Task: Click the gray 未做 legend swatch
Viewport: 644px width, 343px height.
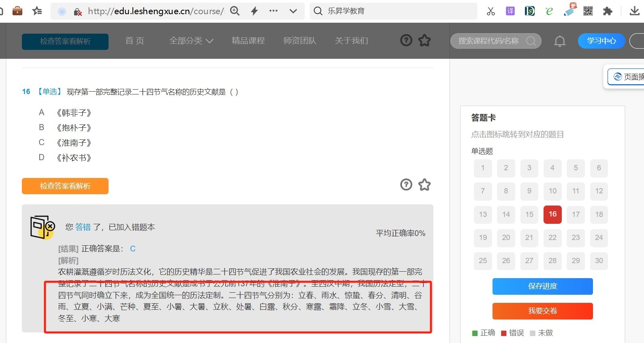Action: tap(533, 333)
